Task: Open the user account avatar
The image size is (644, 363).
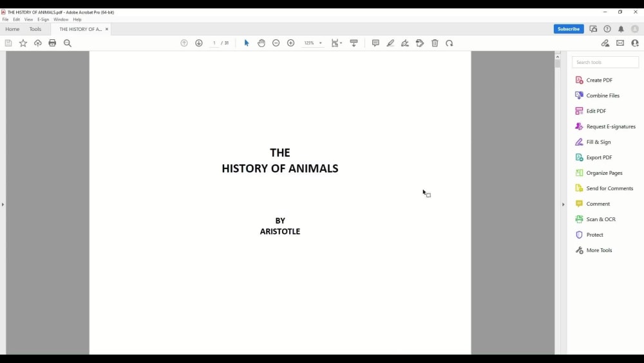Action: [x=635, y=29]
